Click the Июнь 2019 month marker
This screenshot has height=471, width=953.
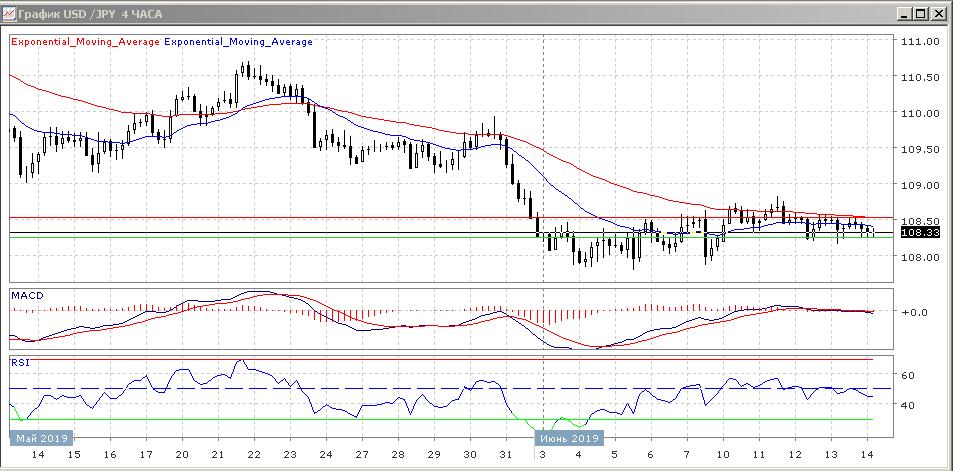click(x=569, y=438)
